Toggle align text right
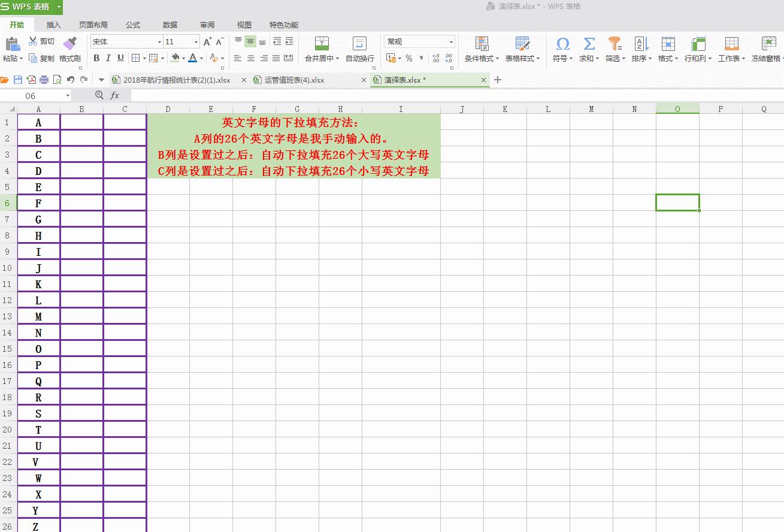 pyautogui.click(x=264, y=58)
